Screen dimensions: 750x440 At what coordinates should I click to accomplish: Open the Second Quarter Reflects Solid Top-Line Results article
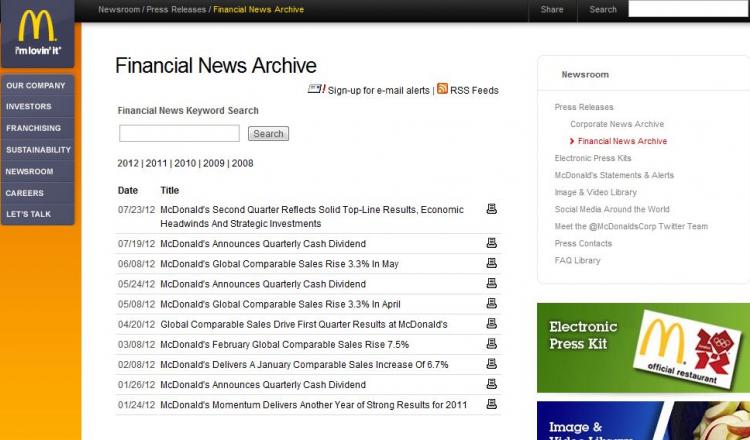click(x=312, y=217)
